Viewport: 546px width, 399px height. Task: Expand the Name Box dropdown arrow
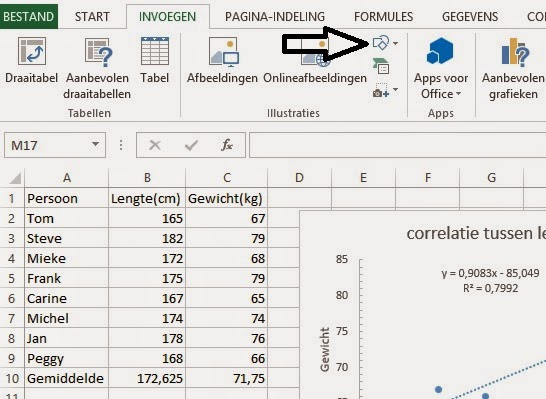click(95, 144)
